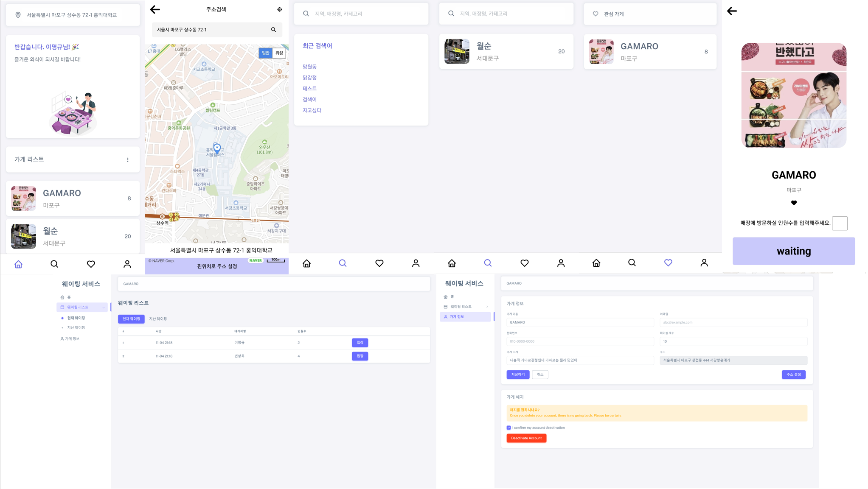Select the home icon in bottom navigation
This screenshot has height=489, width=868.
coord(18,264)
